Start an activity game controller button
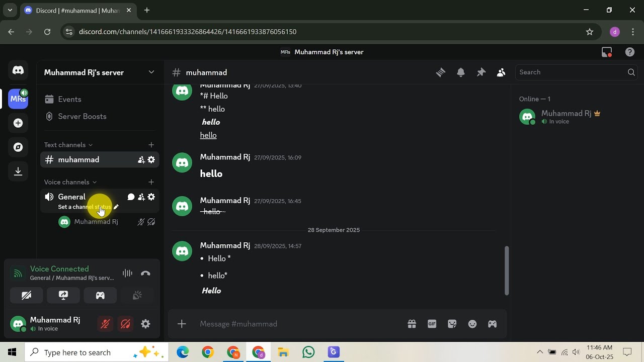 tap(100, 296)
